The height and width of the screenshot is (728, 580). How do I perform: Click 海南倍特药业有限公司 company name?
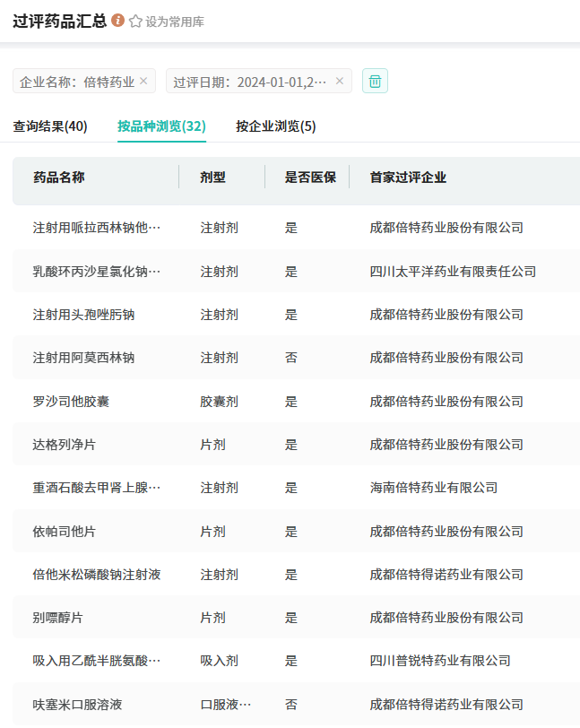[x=434, y=488]
